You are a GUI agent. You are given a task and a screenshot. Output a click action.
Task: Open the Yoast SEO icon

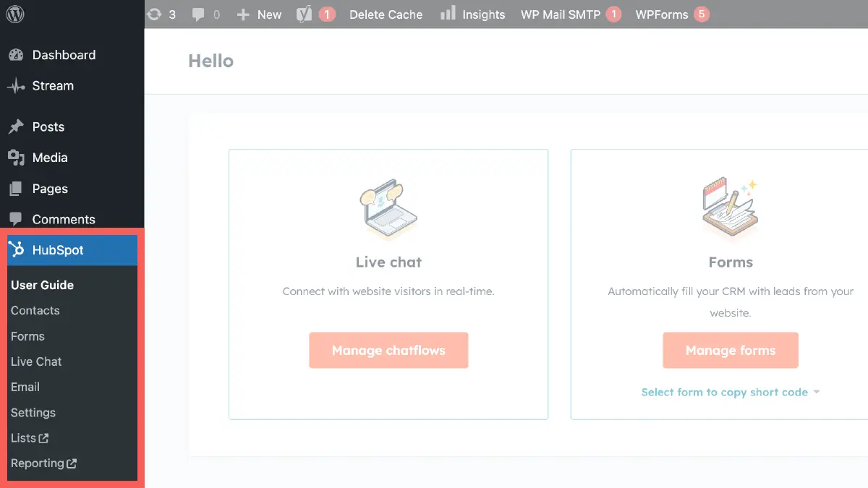[305, 14]
